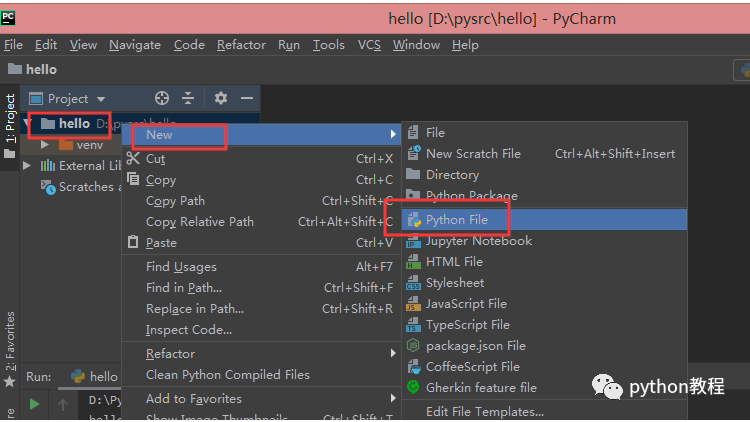Click the CSS Stylesheet icon
Screen dimensions: 750x422
[x=413, y=283]
